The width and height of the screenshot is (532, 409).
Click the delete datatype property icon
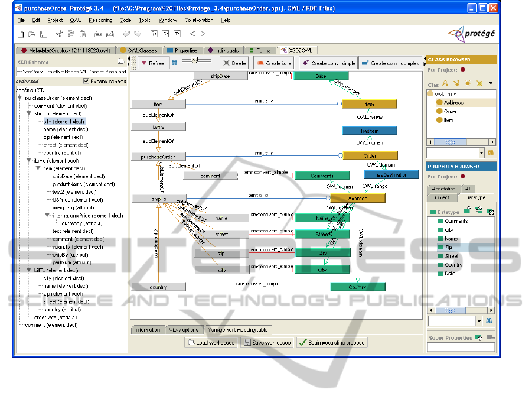point(490,211)
